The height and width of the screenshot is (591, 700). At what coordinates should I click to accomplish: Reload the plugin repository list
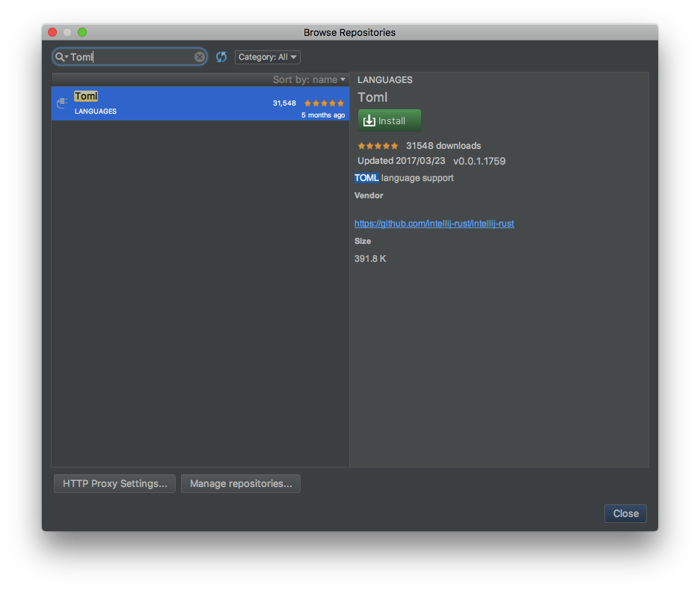(x=221, y=57)
